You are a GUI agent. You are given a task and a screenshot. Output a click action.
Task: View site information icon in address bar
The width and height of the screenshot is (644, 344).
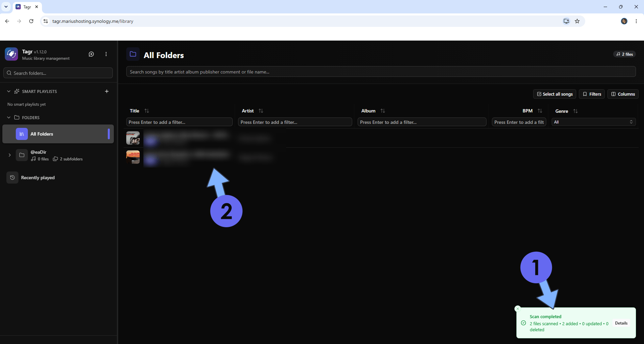coord(46,21)
